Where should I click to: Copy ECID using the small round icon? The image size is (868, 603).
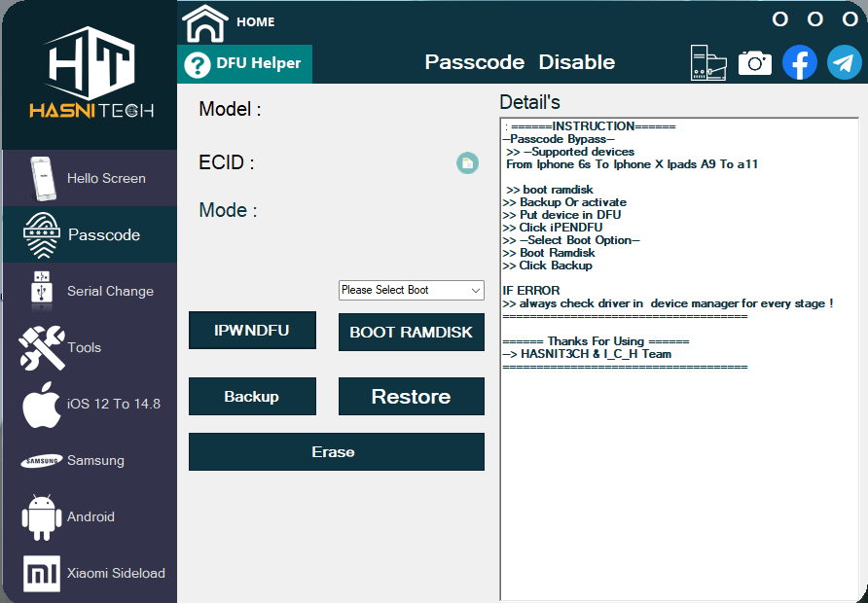467,163
